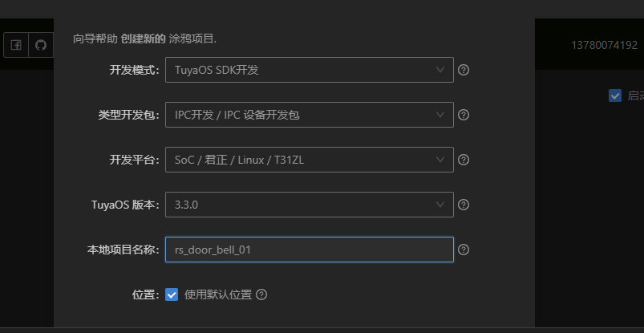The height and width of the screenshot is (333, 644).
Task: Click help icon beside 开发模式 field
Action: [x=464, y=70]
